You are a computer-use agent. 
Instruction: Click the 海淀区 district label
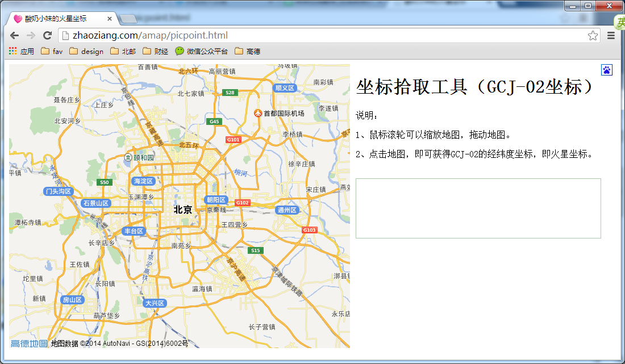(143, 181)
